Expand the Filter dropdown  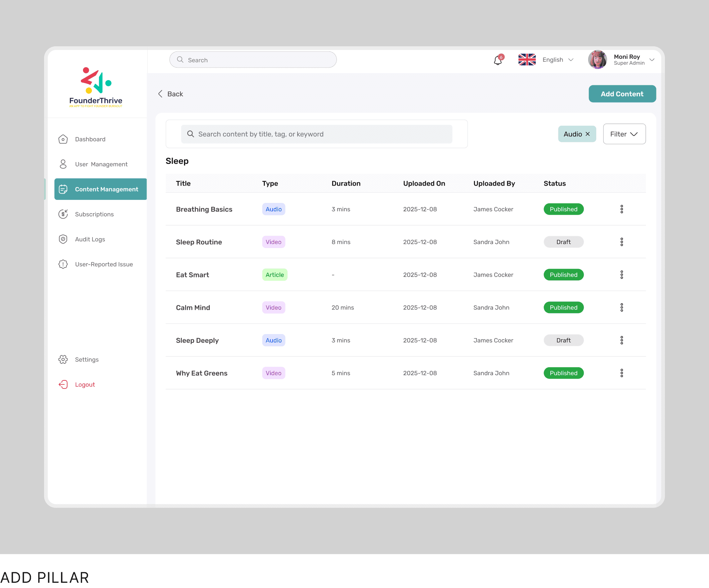coord(624,134)
